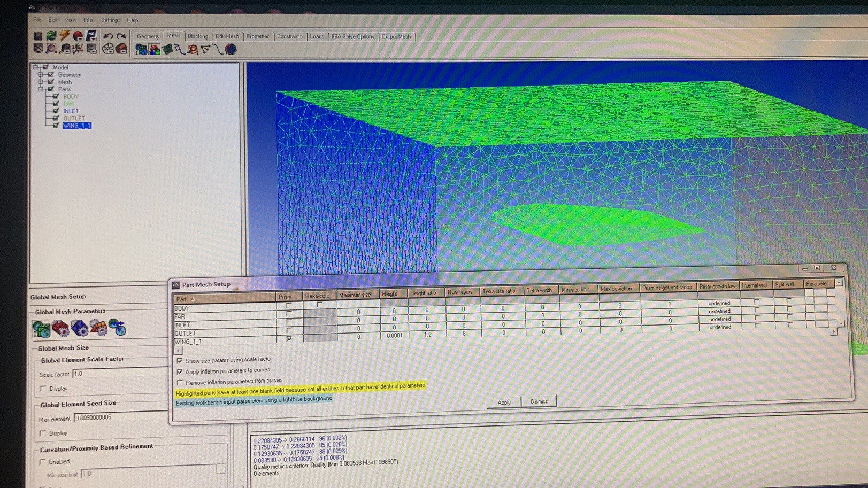This screenshot has width=868, height=488.
Task: Open the Prism growth law dropdown for BODY
Action: (719, 303)
